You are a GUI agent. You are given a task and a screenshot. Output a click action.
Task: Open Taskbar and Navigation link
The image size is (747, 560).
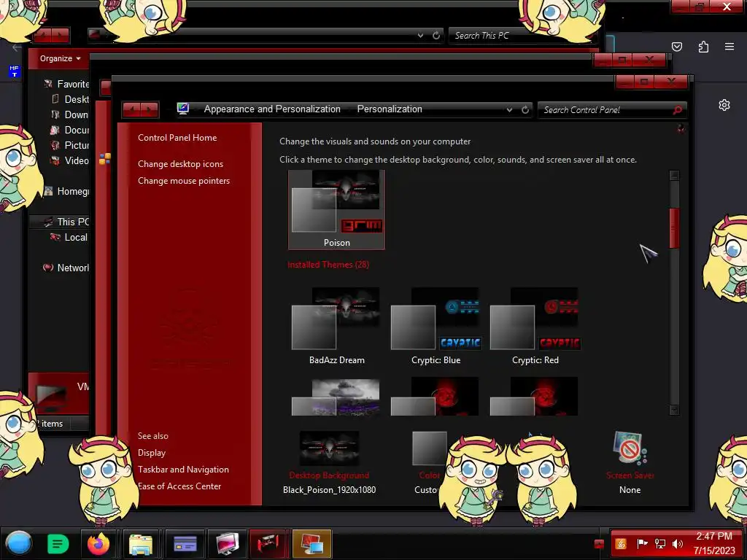point(183,469)
